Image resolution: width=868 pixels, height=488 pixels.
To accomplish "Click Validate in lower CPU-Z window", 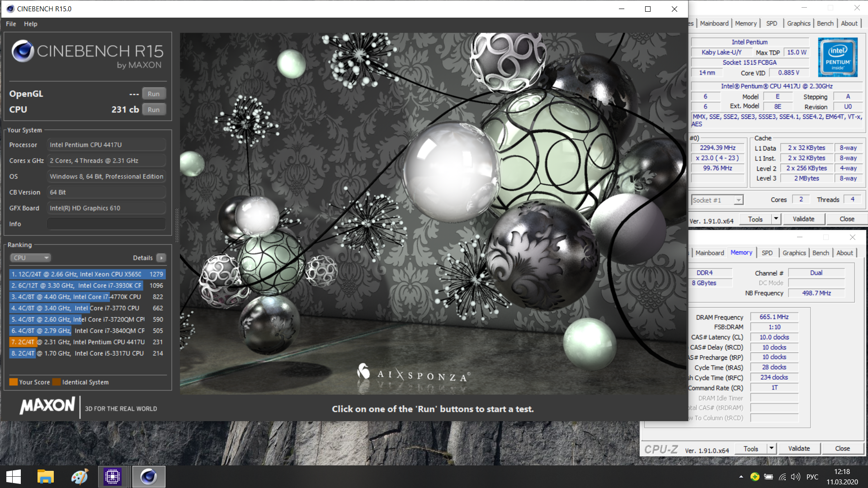I will point(799,449).
